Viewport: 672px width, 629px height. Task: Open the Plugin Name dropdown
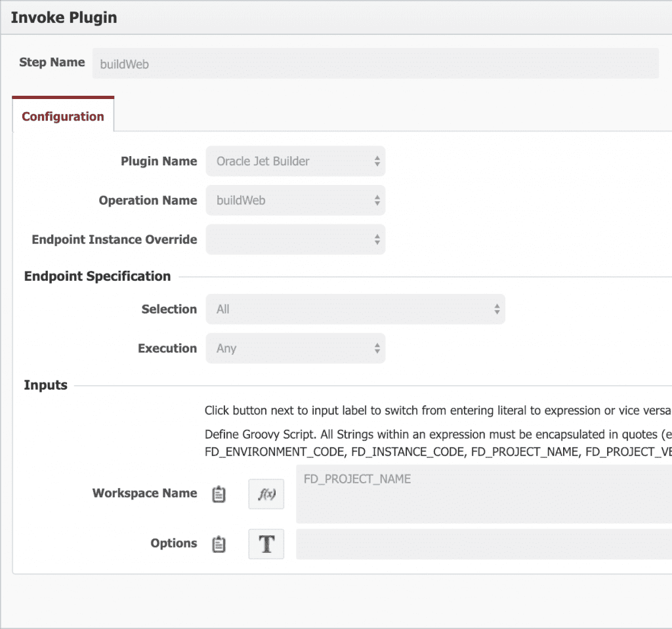point(296,161)
